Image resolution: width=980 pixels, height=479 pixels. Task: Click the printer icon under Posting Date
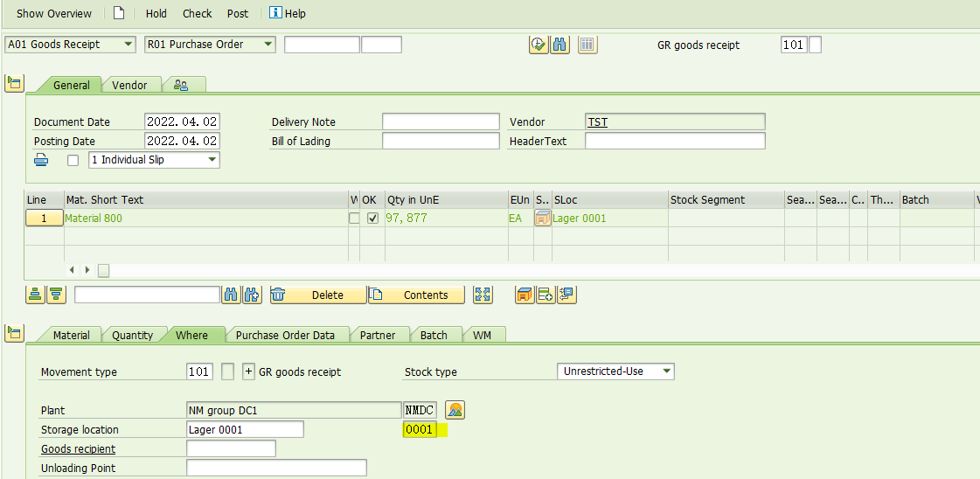[x=41, y=160]
